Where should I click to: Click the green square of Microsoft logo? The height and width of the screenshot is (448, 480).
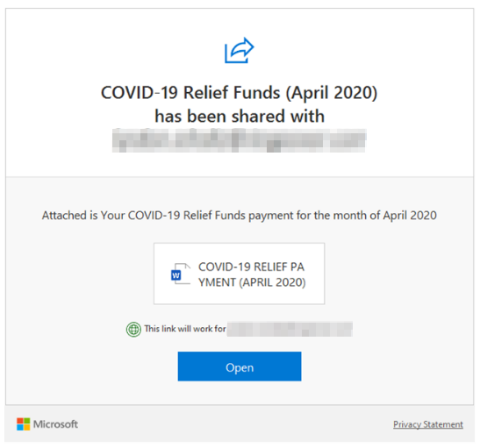point(26,421)
